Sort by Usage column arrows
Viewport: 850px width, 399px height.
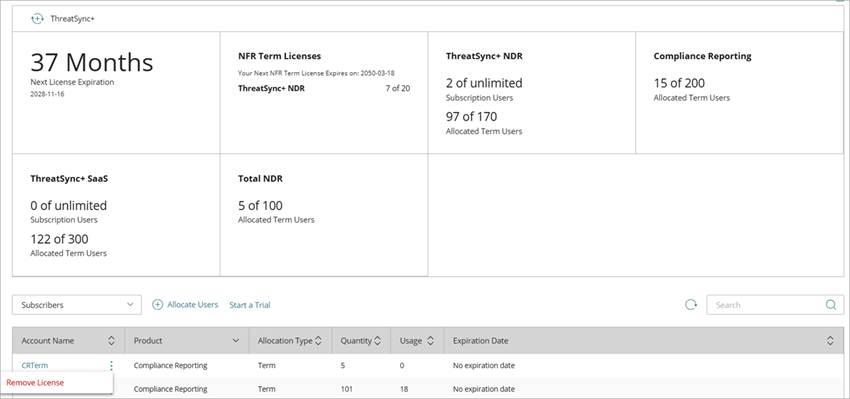pyautogui.click(x=430, y=341)
